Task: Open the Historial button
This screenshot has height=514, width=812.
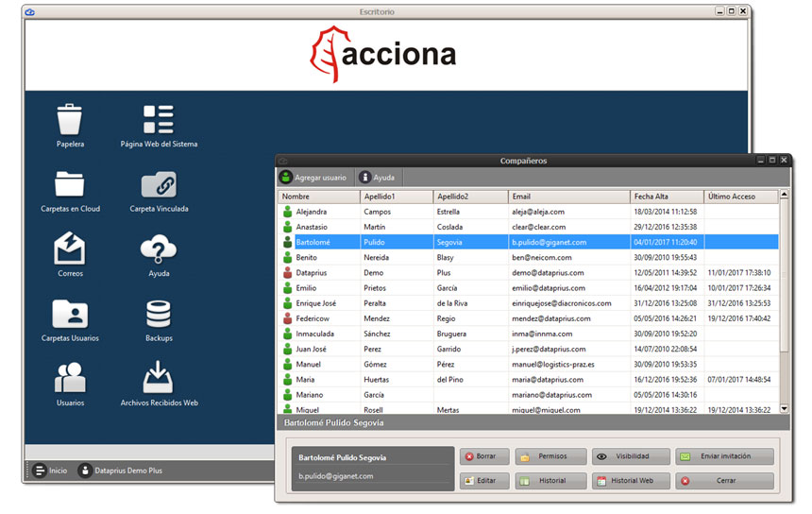Action: (x=550, y=480)
